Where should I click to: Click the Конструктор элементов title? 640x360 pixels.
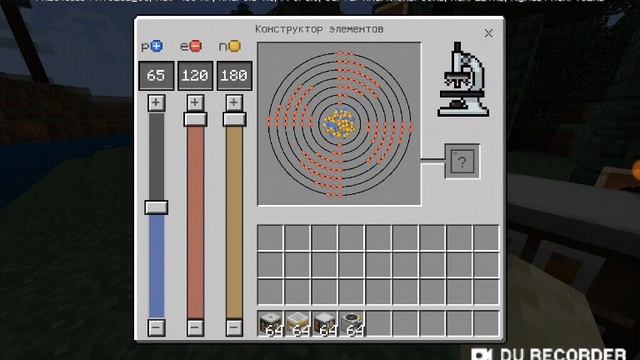tap(319, 29)
